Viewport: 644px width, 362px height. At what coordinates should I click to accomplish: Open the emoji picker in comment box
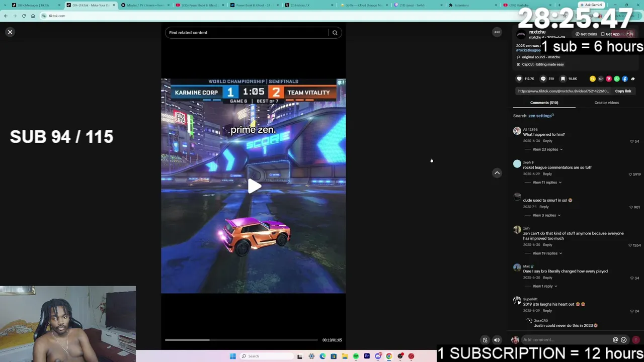coord(624,340)
